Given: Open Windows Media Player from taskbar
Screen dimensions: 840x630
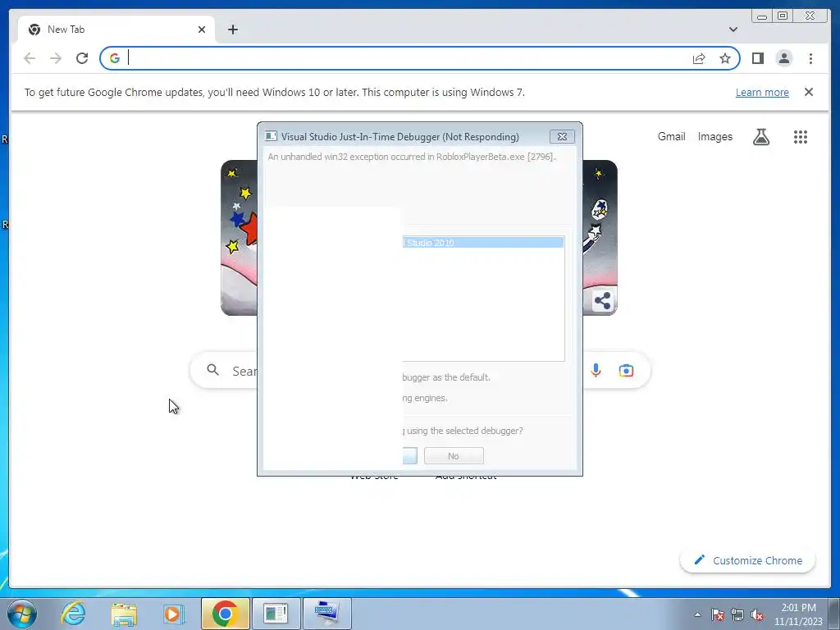Looking at the screenshot, I should click(173, 614).
